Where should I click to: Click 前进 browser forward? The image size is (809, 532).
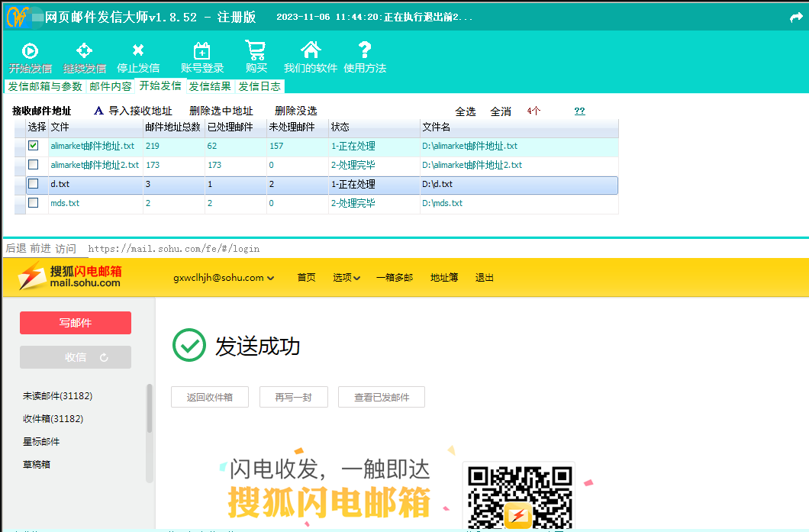pos(40,248)
